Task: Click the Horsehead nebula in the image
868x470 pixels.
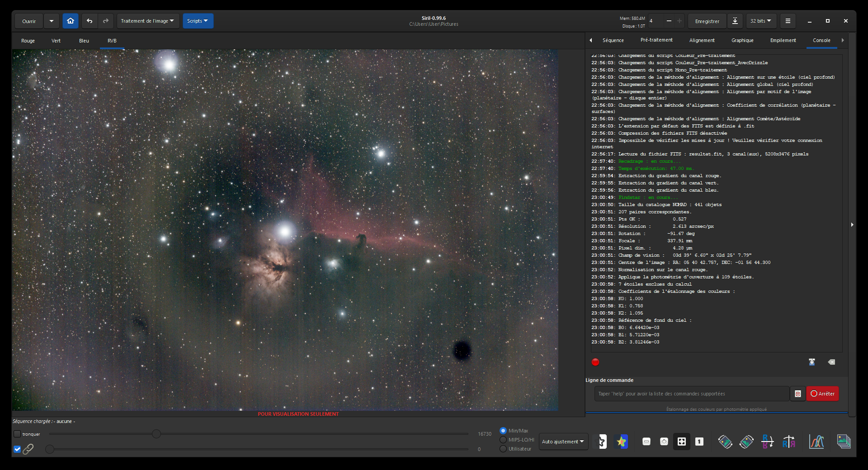Action: (x=361, y=241)
